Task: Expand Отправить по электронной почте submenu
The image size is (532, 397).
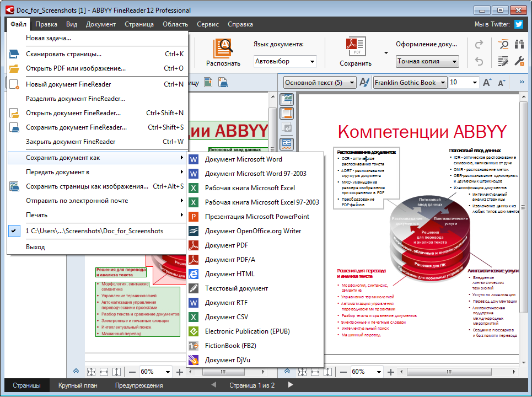Action: (97, 201)
